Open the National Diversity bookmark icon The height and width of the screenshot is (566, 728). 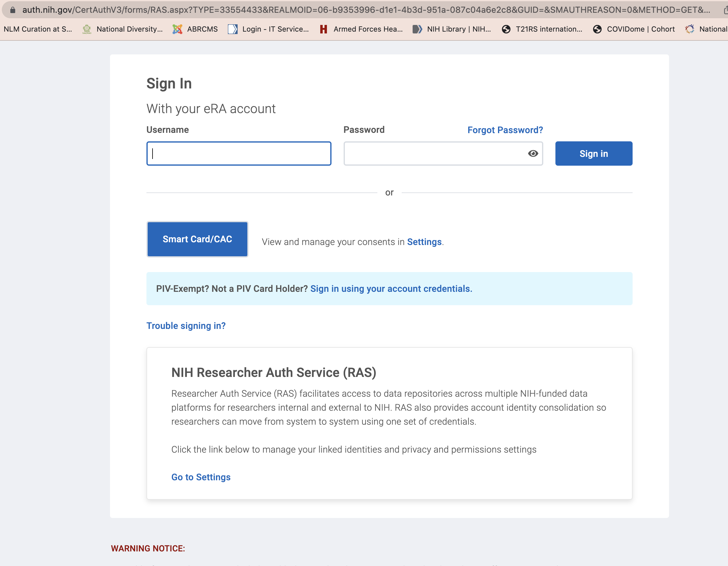pos(87,29)
